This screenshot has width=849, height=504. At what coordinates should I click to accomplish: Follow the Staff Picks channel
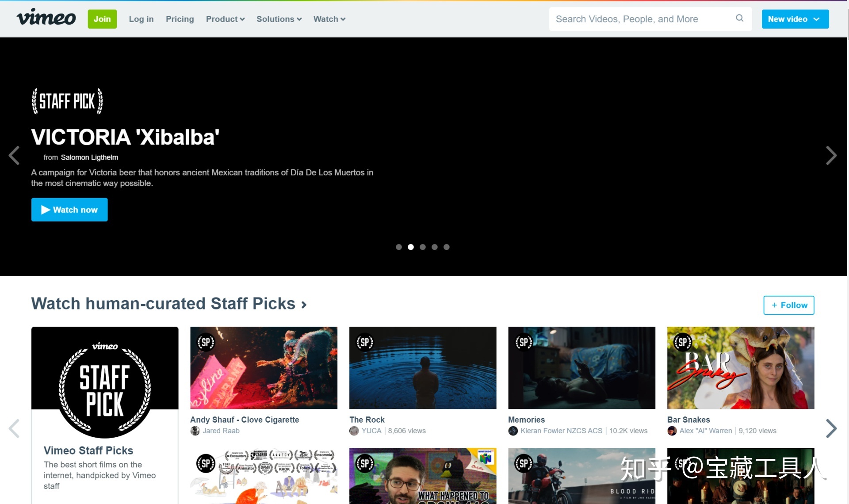tap(788, 305)
